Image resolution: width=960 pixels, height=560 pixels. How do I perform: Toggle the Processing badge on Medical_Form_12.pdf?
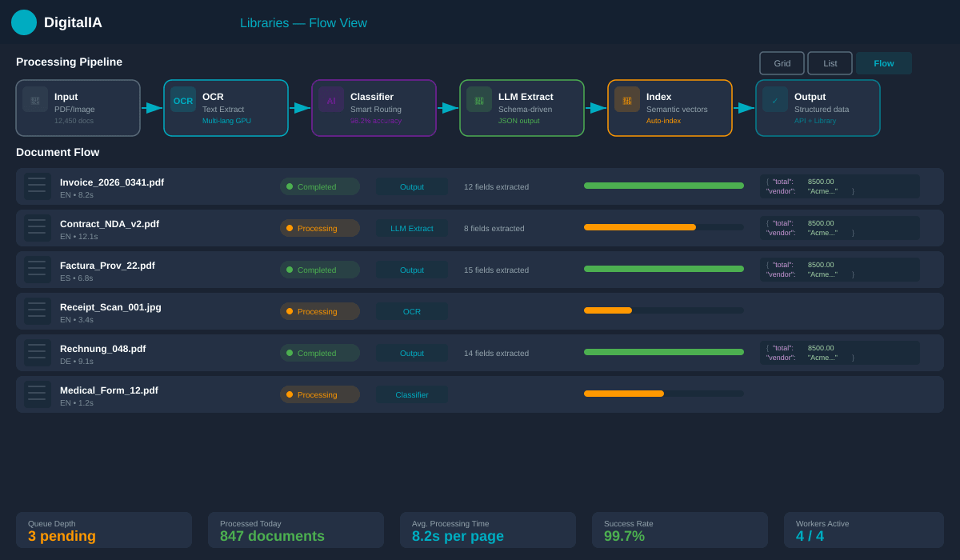320,394
